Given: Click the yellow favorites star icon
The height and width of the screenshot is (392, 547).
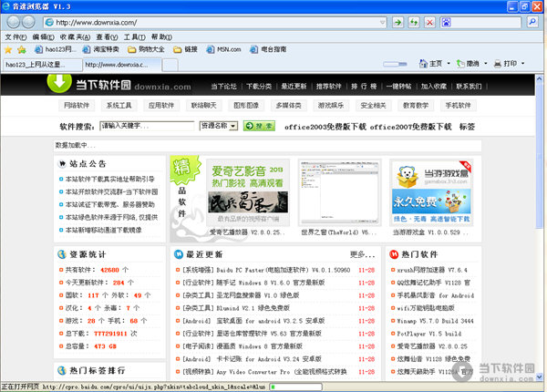Looking at the screenshot, I should (x=8, y=49).
